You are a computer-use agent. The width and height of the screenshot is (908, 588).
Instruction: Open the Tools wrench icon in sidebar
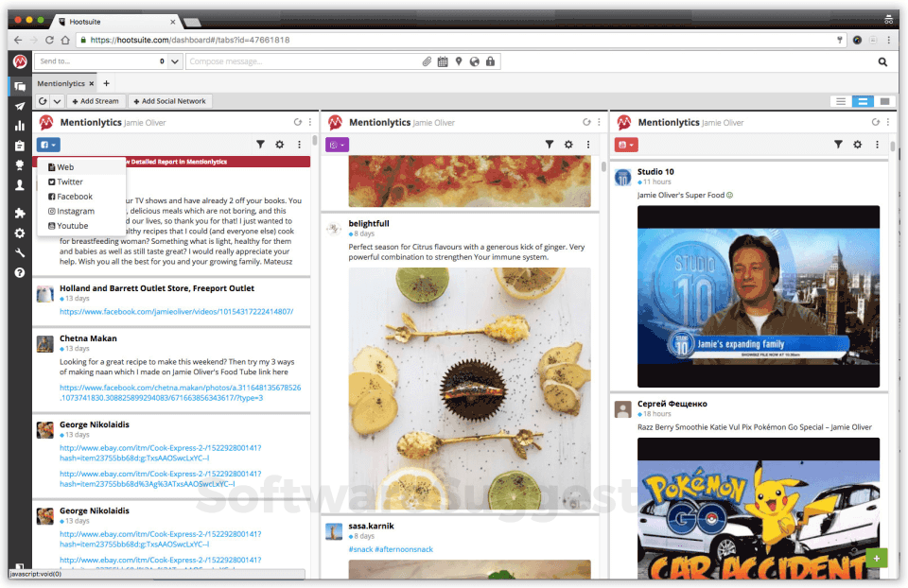pyautogui.click(x=20, y=253)
